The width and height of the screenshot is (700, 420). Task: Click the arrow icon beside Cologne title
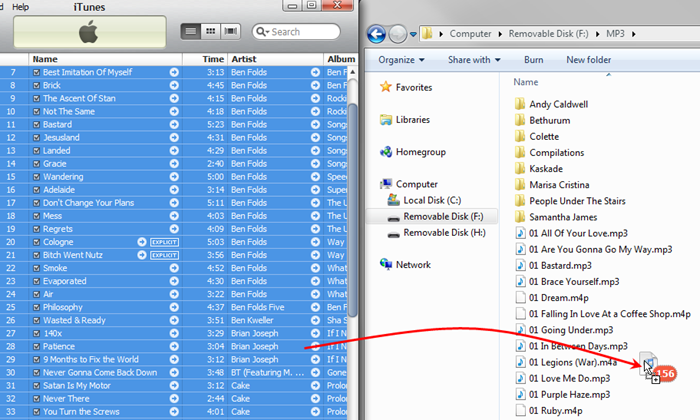142,242
